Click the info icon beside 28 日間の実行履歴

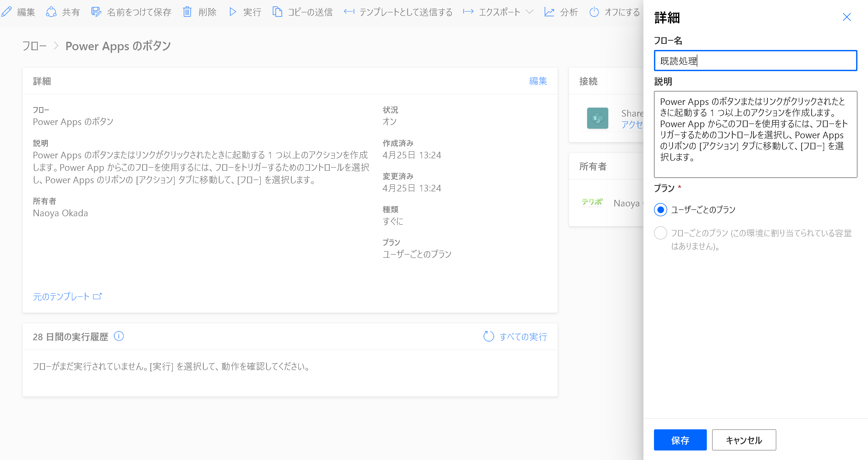(119, 336)
